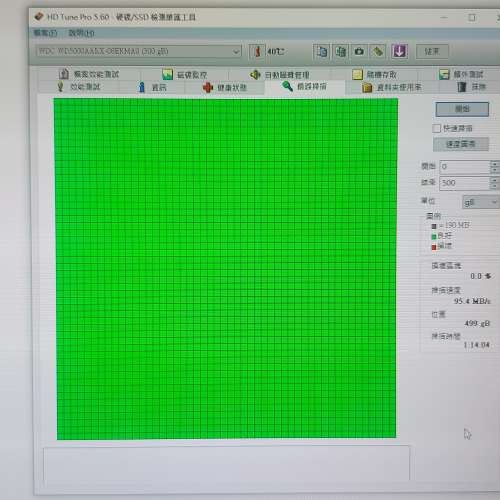The width and height of the screenshot is (500, 500).
Task: Click the camera save screenshot icon
Action: (x=359, y=52)
